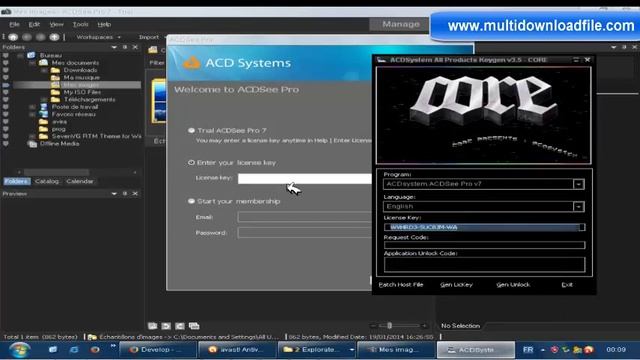Open the File menu
The width and height of the screenshot is (640, 360).
point(14,24)
